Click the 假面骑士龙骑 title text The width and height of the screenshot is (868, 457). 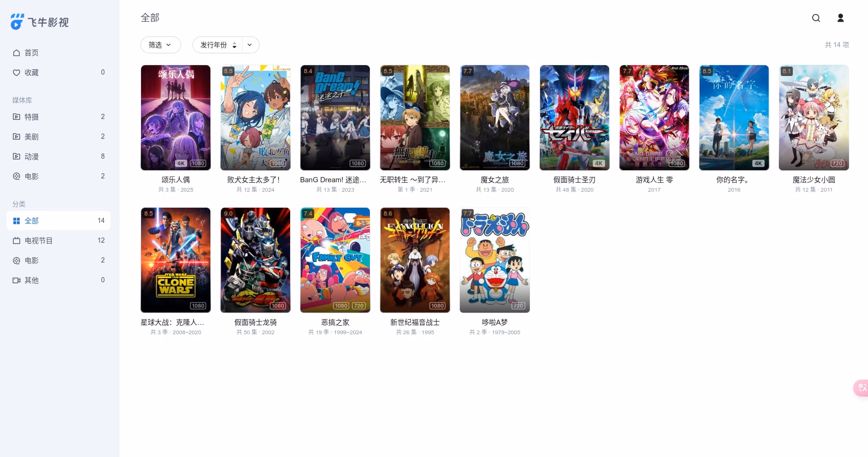[x=255, y=322]
